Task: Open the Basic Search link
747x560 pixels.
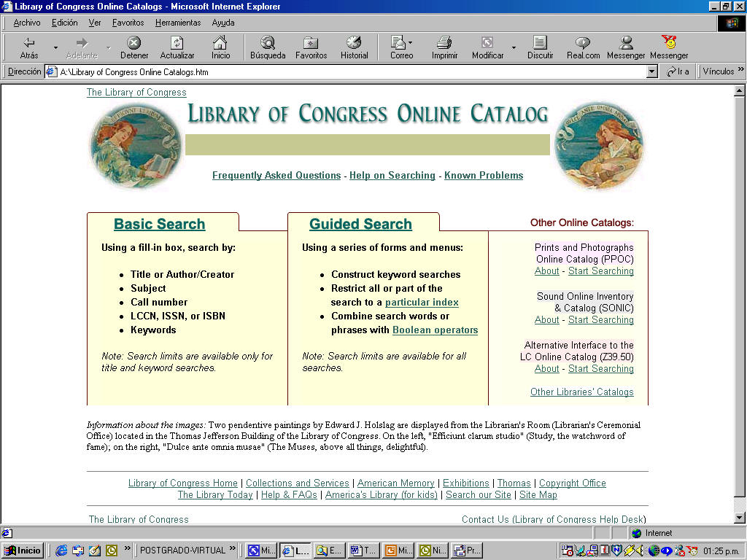Action: click(160, 224)
